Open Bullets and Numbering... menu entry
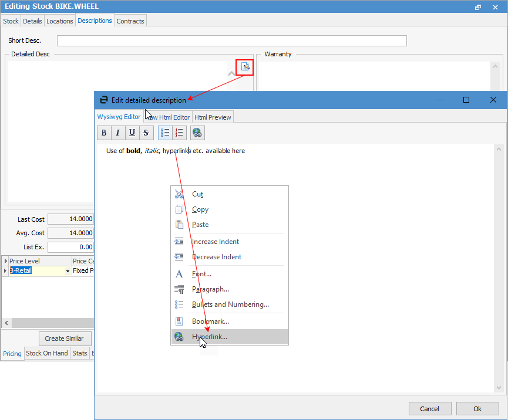The width and height of the screenshot is (508, 420). tap(230, 304)
